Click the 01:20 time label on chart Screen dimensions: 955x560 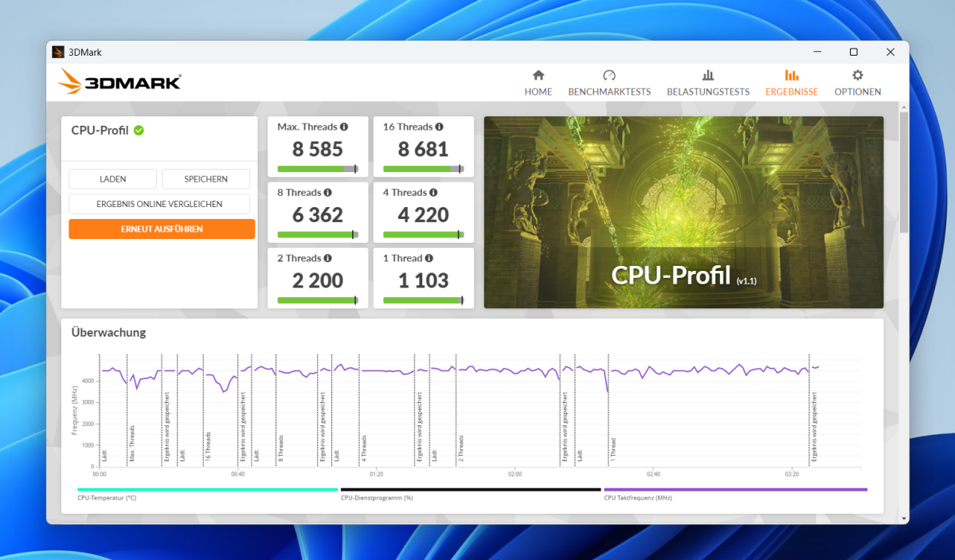tap(377, 474)
